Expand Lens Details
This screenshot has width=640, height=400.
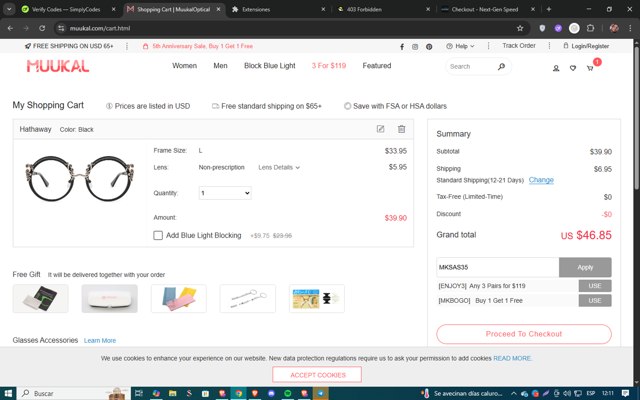pyautogui.click(x=279, y=167)
